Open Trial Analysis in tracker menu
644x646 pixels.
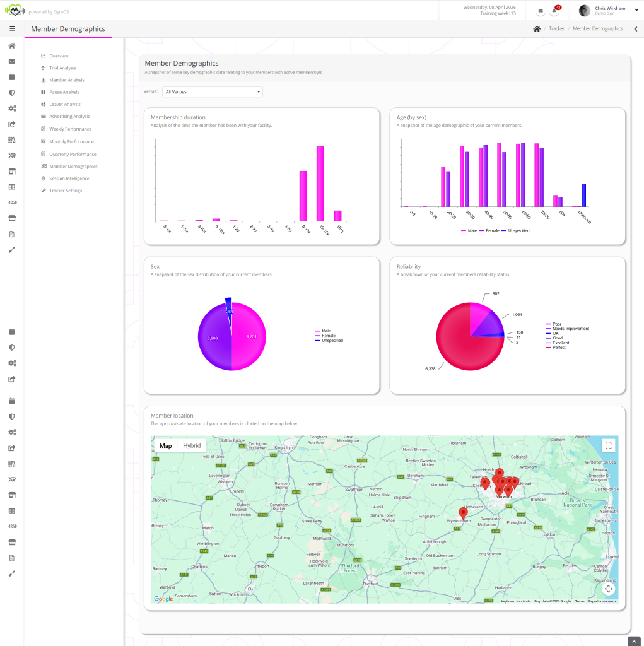tap(62, 68)
